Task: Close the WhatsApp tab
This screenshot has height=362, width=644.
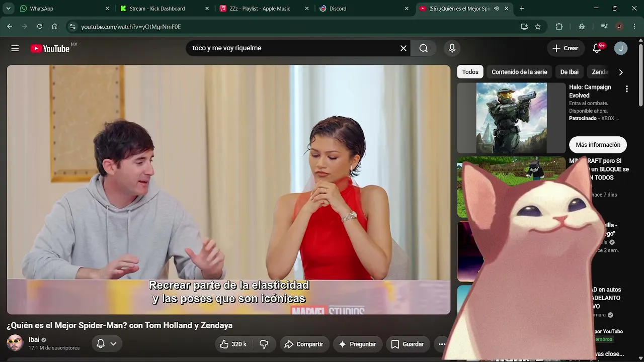Action: (107, 9)
